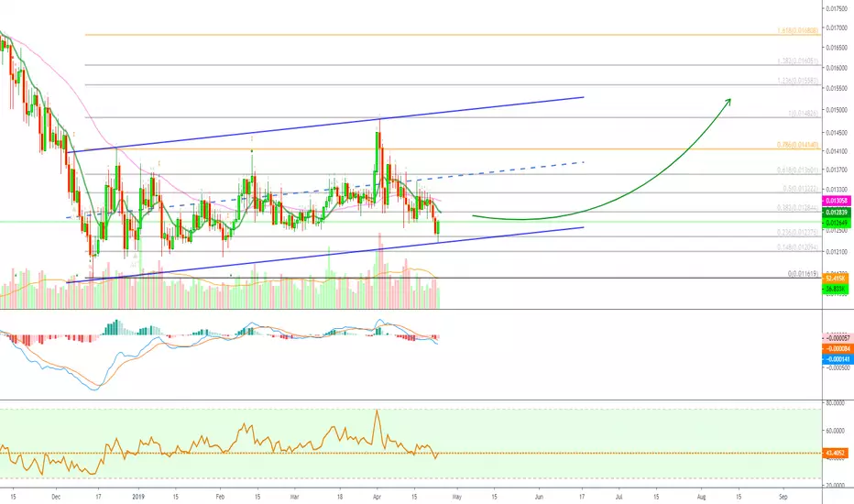Click the Sep label on the time axis
854x504 pixels.
click(x=783, y=497)
